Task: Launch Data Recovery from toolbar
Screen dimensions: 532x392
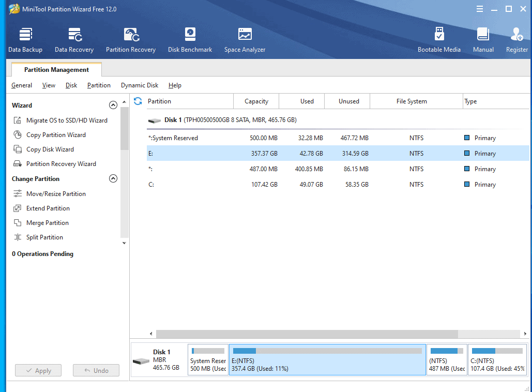Action: pos(74,40)
